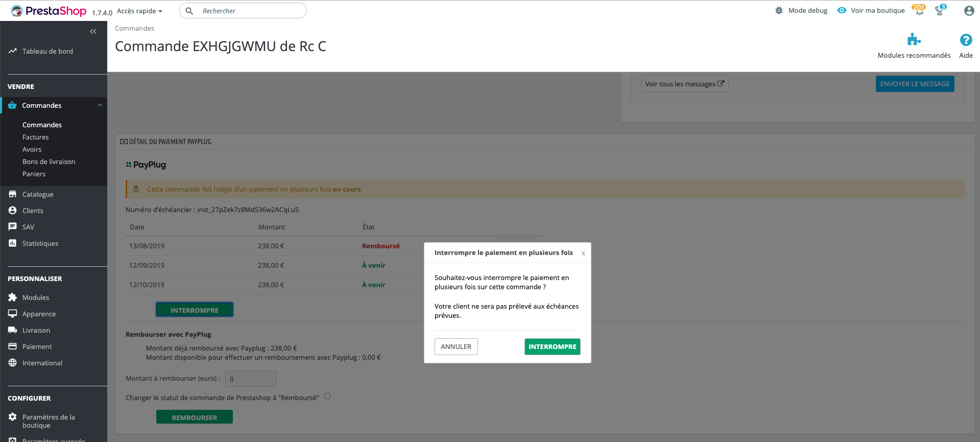Click the 238,00 € amount for 12/09/2019

point(271,265)
